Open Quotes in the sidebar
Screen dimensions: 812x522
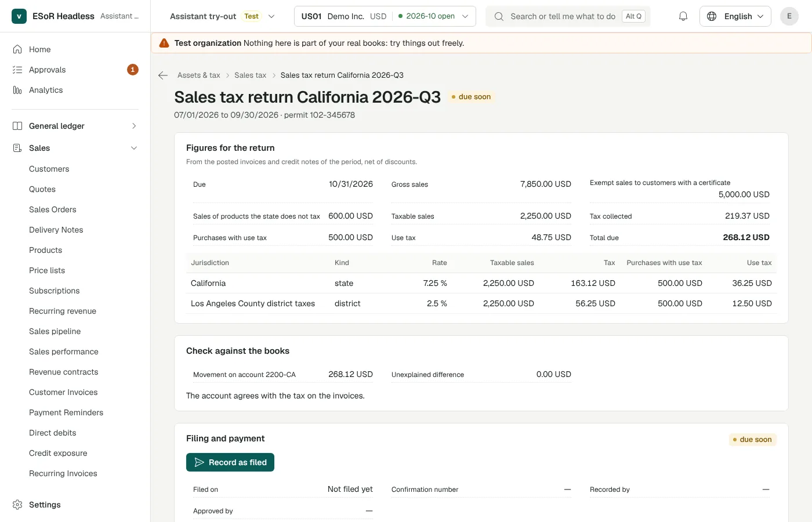point(42,189)
